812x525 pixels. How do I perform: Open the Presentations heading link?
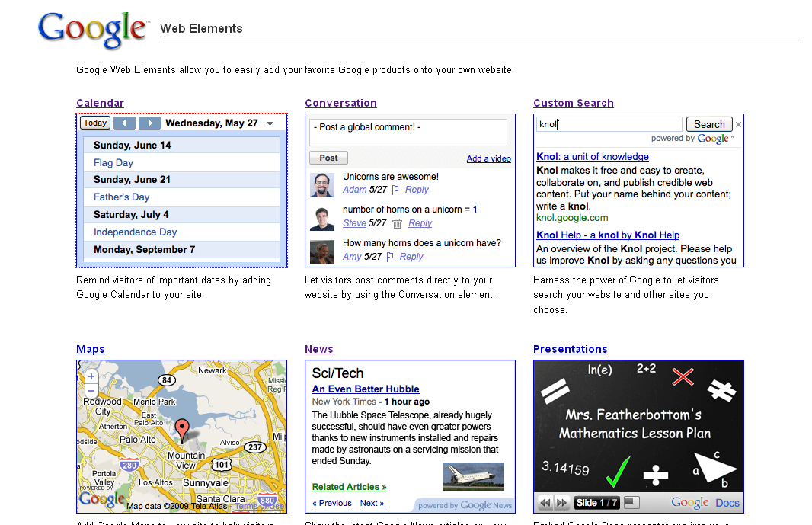pyautogui.click(x=571, y=349)
